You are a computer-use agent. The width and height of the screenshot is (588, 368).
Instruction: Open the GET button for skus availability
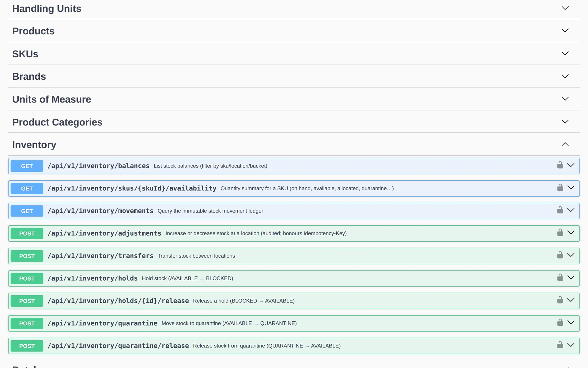tap(27, 189)
